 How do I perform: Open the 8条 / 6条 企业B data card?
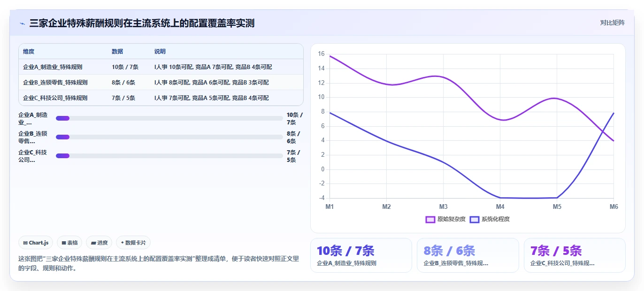point(468,255)
